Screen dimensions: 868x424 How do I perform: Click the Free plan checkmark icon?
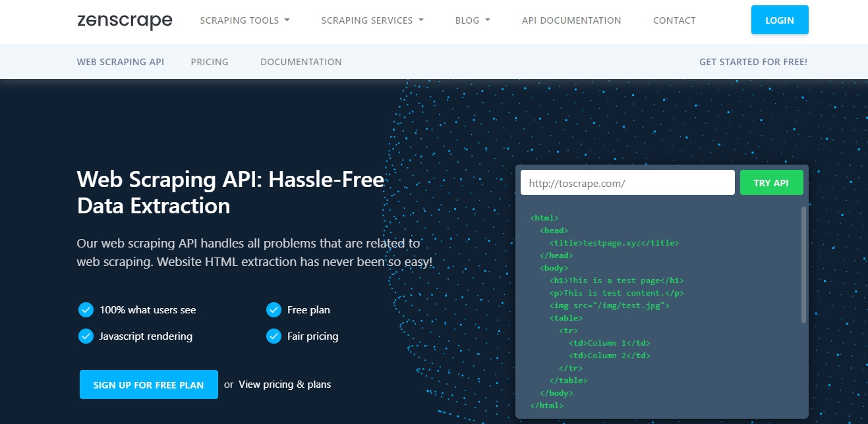click(x=274, y=309)
